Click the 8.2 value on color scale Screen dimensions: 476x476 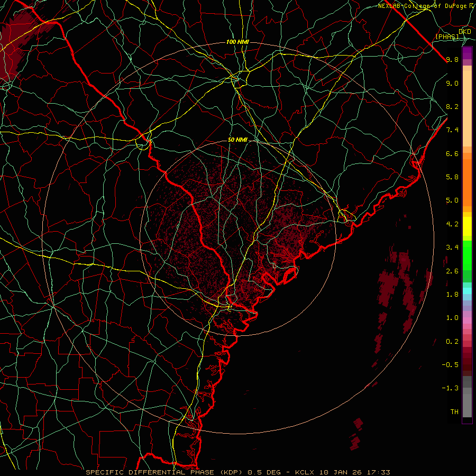click(x=452, y=106)
